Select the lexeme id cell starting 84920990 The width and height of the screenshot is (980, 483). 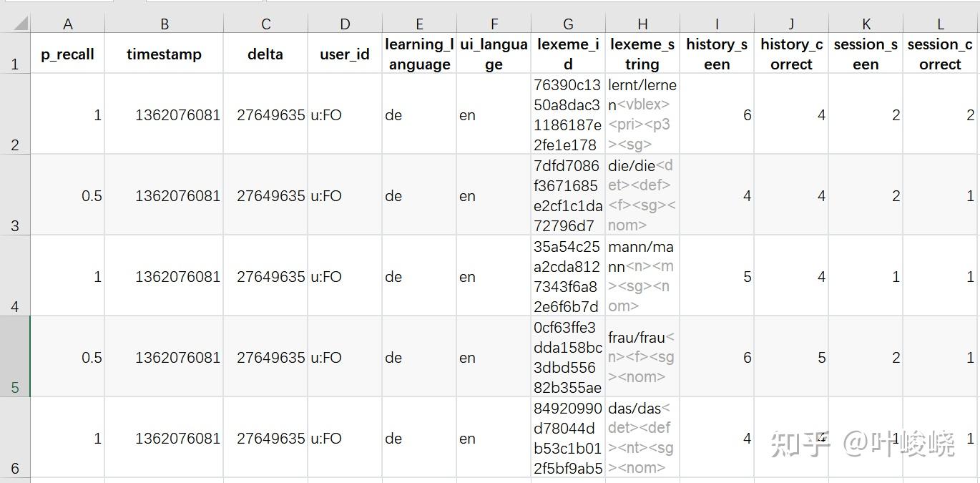568,438
